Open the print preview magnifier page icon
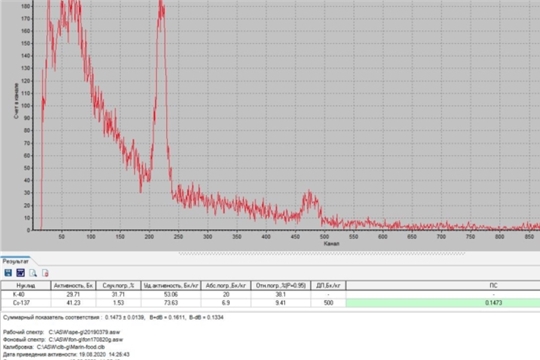 (33, 273)
